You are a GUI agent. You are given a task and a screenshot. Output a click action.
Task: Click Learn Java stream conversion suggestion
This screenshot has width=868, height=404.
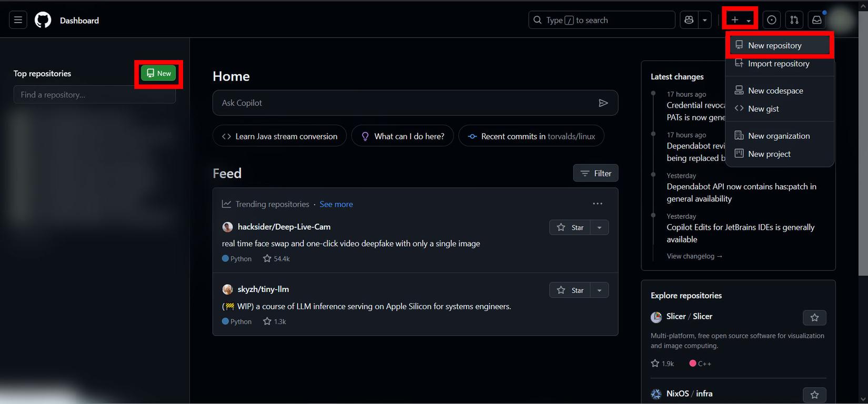tap(280, 136)
